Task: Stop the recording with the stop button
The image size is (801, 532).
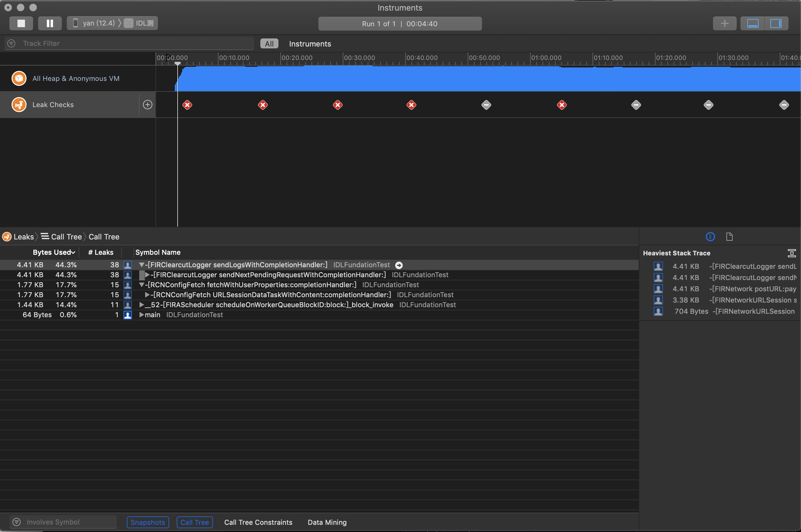Action: coord(21,23)
